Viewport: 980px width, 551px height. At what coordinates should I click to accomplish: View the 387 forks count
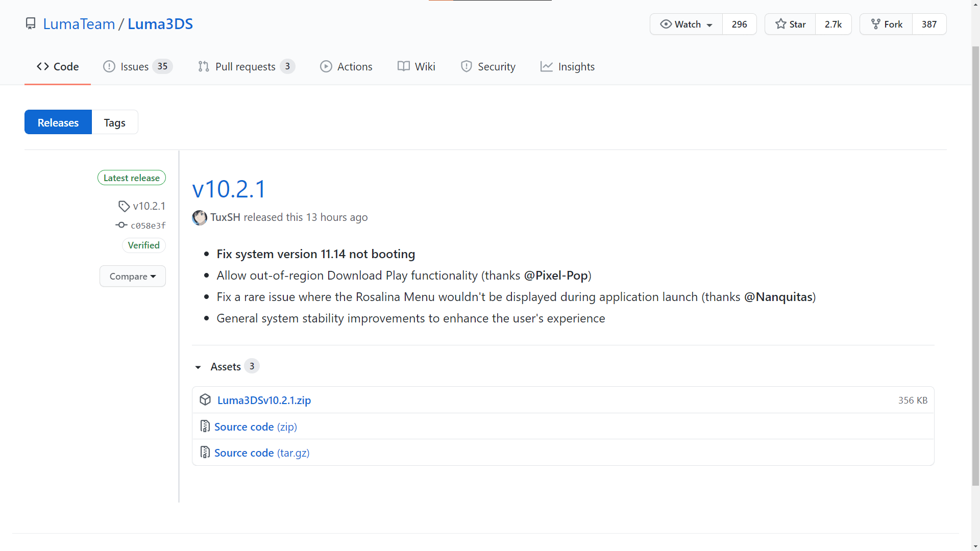[x=929, y=24]
